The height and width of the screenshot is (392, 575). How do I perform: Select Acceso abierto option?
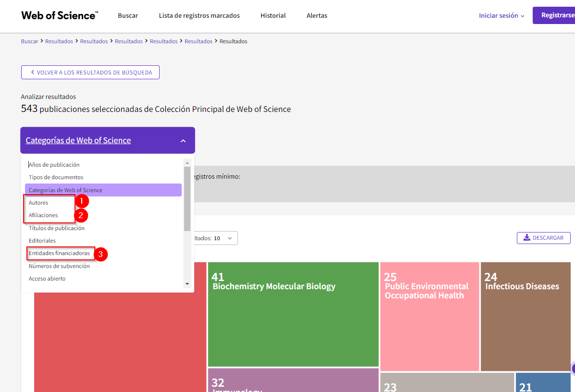click(x=47, y=279)
